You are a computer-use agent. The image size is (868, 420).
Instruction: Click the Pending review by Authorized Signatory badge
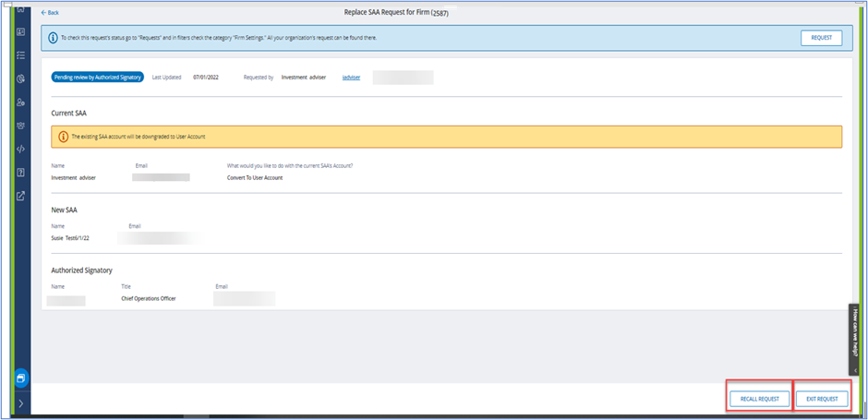[x=98, y=78]
